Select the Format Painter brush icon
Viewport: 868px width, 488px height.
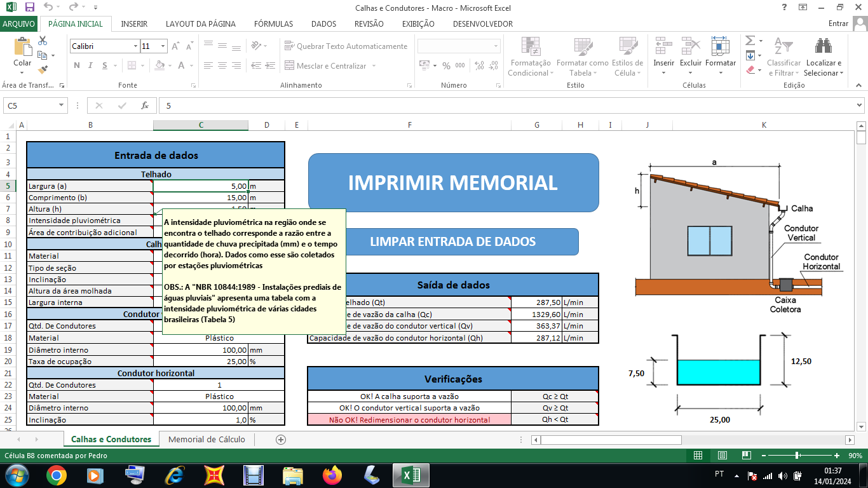[43, 70]
